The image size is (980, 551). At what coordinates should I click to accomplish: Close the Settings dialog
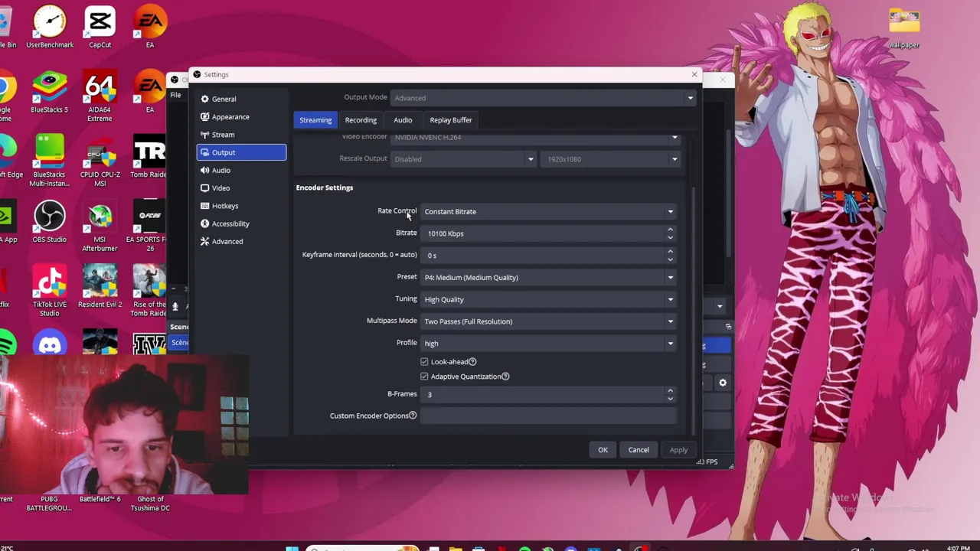point(694,74)
